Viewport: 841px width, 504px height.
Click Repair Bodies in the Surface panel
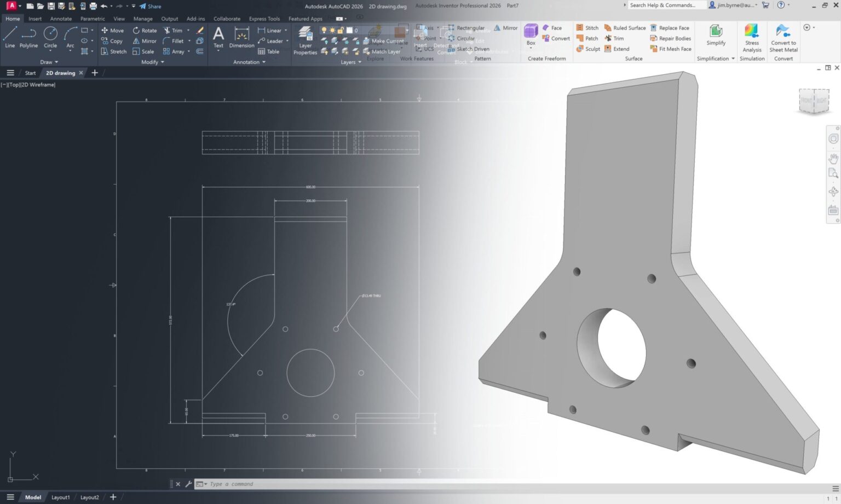671,38
